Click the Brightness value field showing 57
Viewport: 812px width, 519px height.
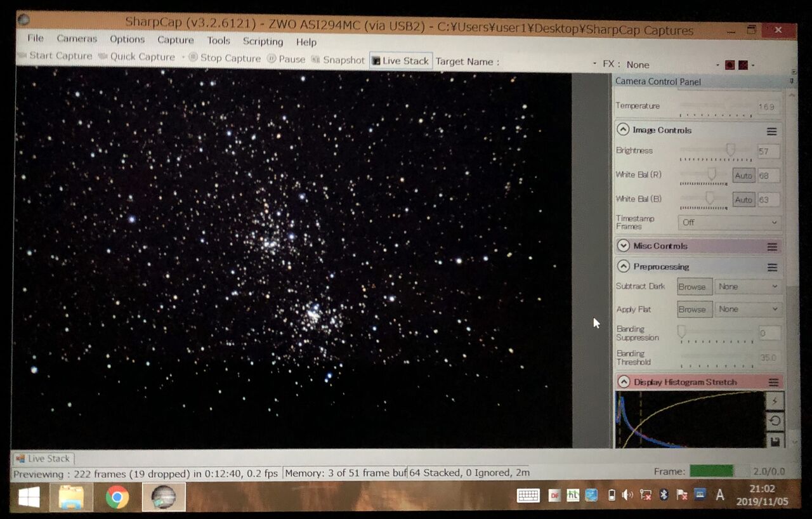click(768, 152)
